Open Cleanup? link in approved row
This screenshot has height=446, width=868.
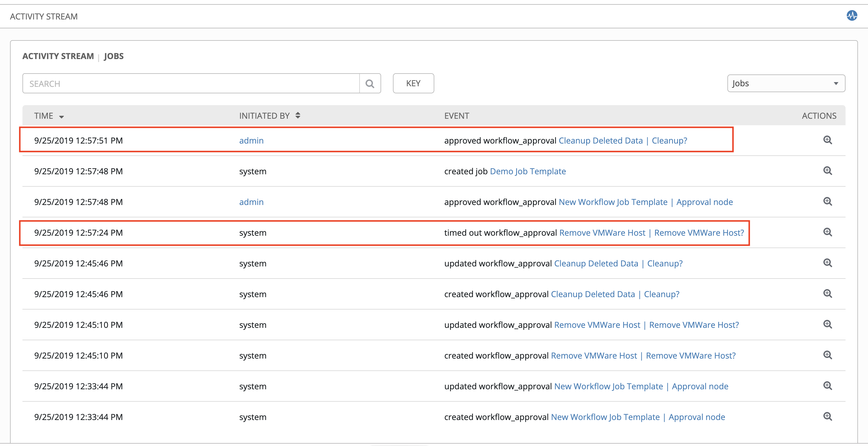tap(669, 141)
